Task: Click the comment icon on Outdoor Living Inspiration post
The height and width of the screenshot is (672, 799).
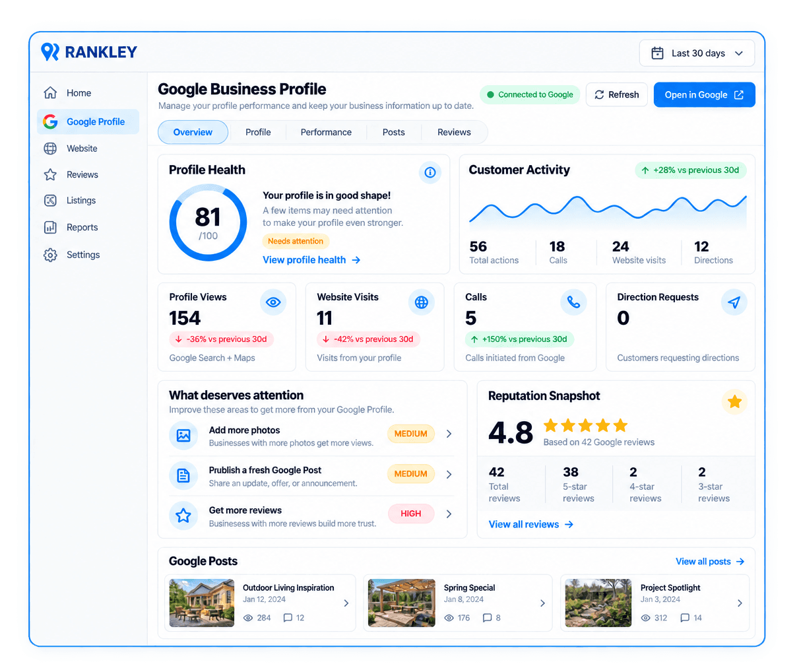Action: tap(288, 618)
